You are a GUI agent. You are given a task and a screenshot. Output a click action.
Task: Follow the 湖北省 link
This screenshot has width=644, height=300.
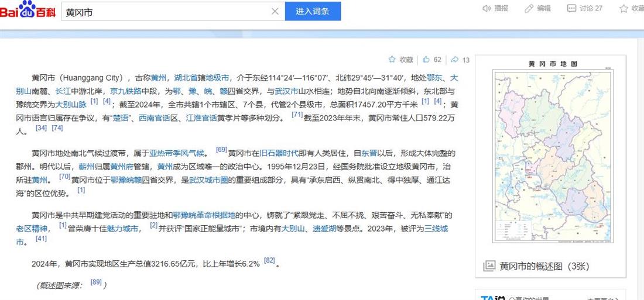(185, 78)
